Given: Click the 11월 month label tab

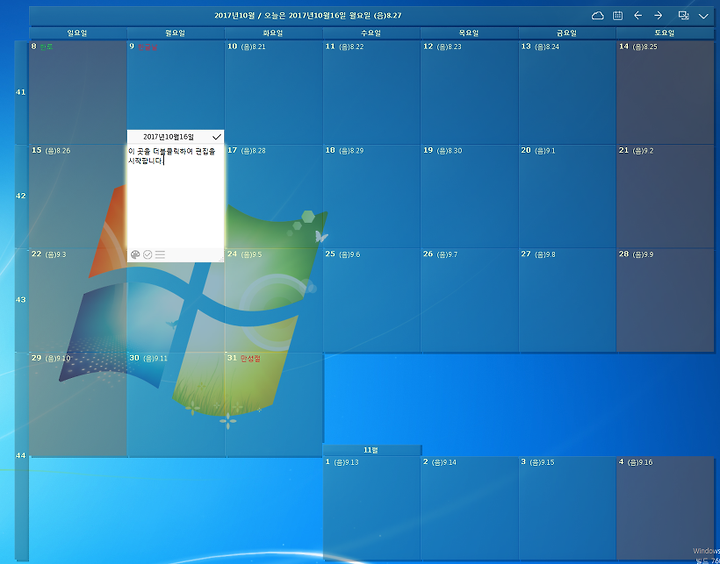Looking at the screenshot, I should tap(371, 450).
